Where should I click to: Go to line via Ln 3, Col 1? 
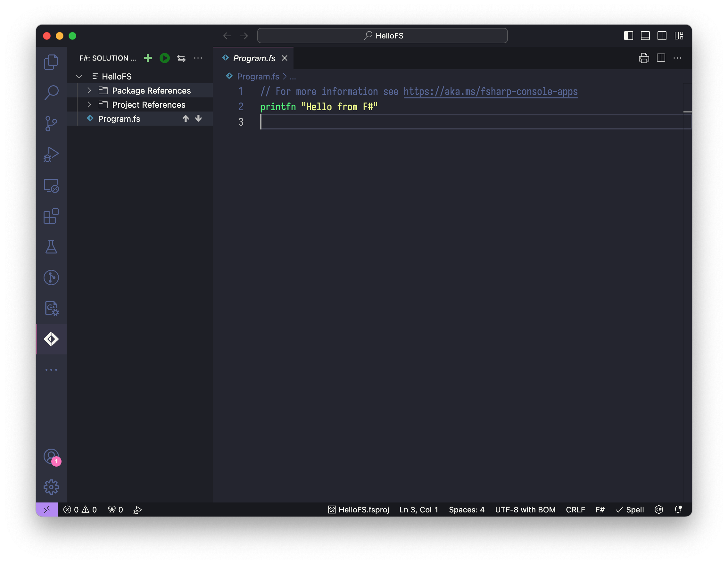[x=419, y=509]
